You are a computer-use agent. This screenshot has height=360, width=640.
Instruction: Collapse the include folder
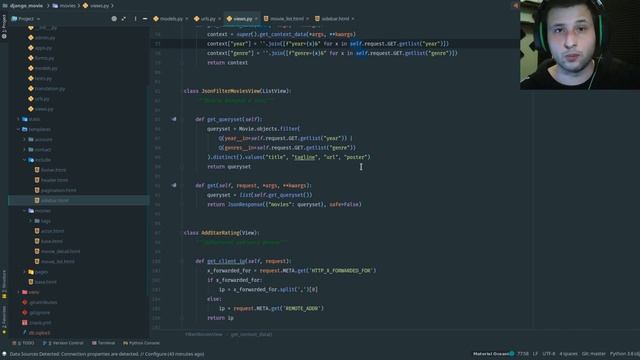(24, 160)
